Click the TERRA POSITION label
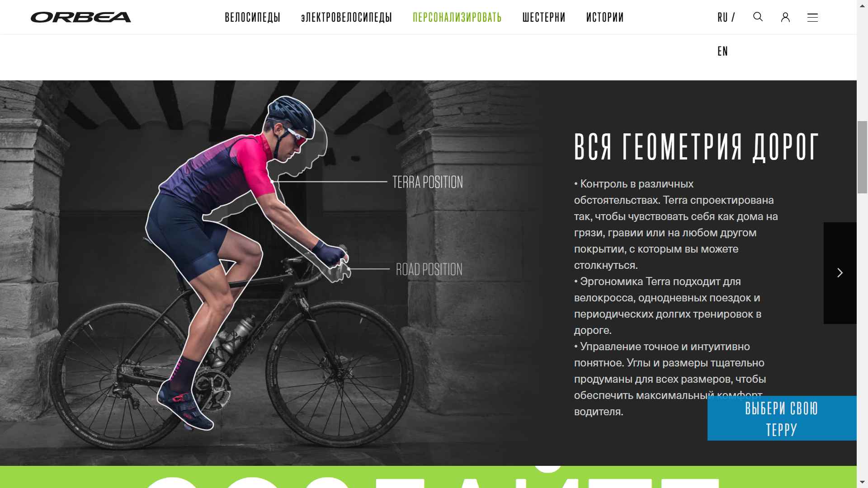Viewport: 868px width, 488px height. [x=428, y=182]
